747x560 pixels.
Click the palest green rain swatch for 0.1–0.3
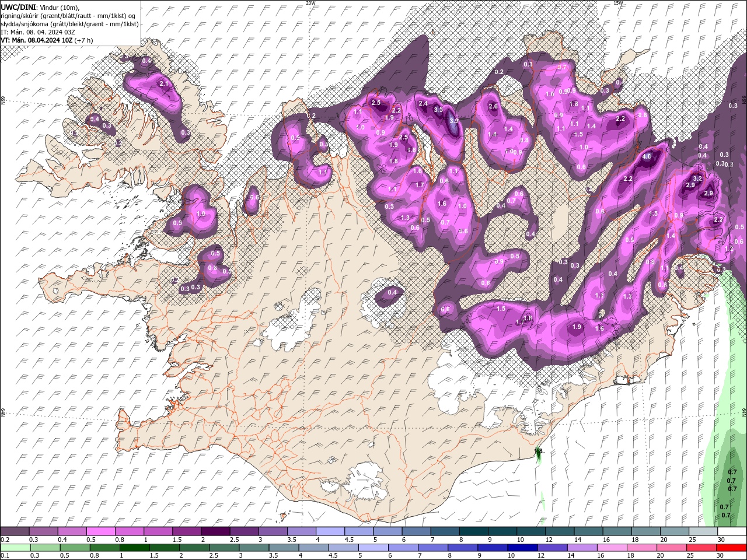tap(15, 548)
